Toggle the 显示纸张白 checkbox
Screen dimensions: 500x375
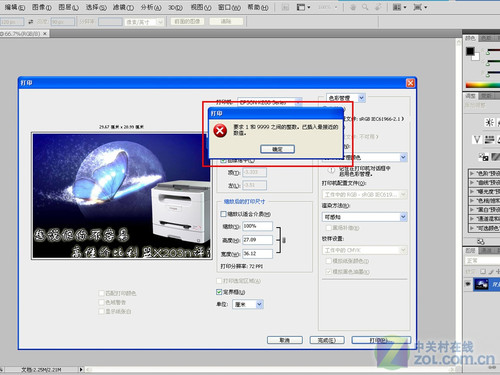coord(101,311)
